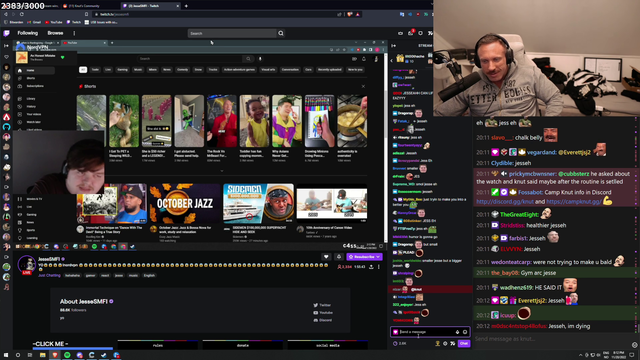Open JesseSMFI's Twitter link
Screen dimensions: 640x360
click(x=322, y=305)
